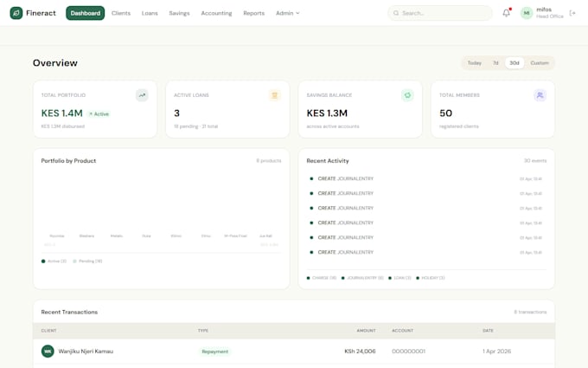The height and width of the screenshot is (368, 588).
Task: Open the Reports section
Action: point(254,13)
